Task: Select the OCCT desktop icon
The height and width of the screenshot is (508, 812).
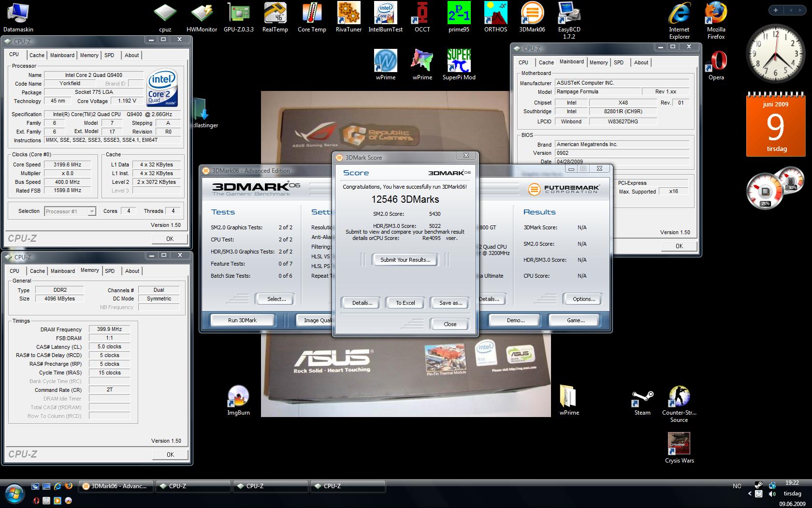Action: (x=422, y=18)
